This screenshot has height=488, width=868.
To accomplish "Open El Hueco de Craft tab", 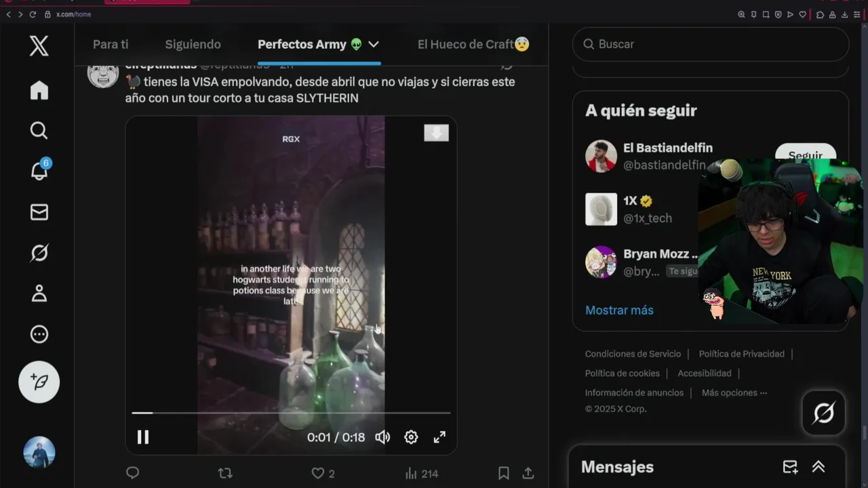I will coord(473,44).
